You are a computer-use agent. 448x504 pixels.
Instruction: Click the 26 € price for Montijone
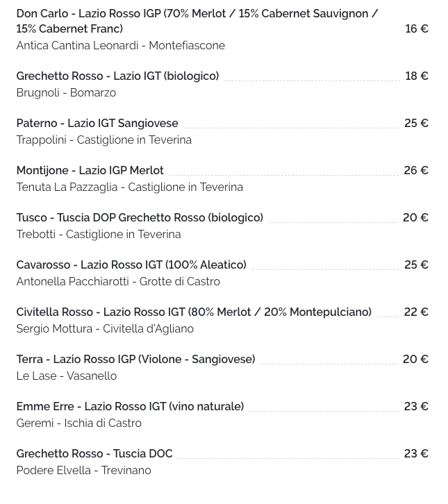[416, 170]
